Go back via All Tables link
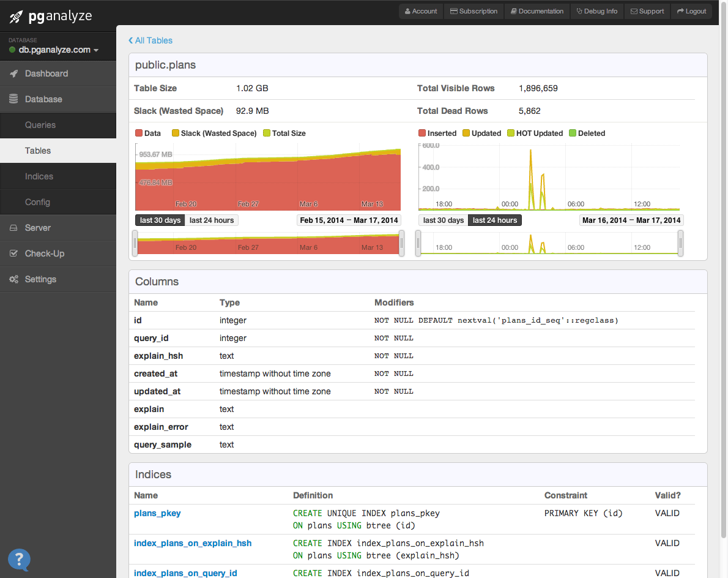Screen dimensions: 728x578 click(x=150, y=40)
